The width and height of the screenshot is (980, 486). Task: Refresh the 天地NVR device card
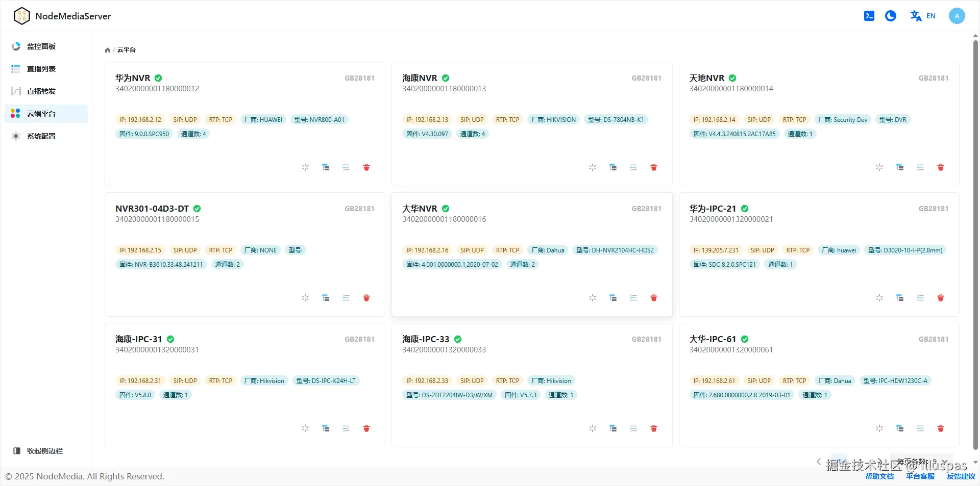879,167
